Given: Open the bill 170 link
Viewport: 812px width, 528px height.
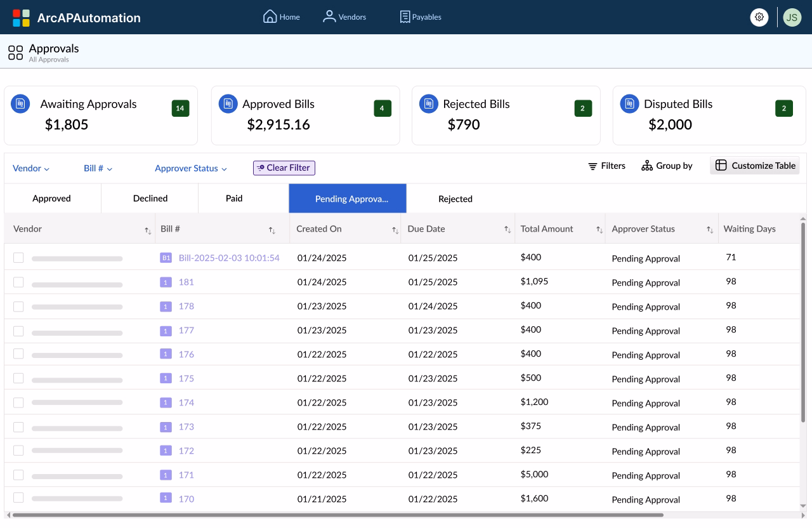Looking at the screenshot, I should (x=187, y=499).
